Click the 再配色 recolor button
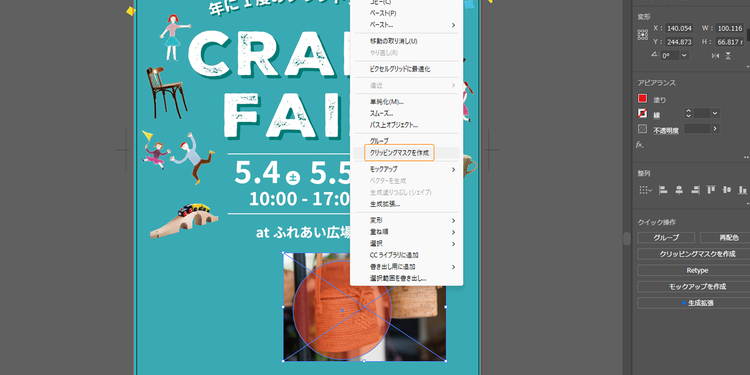This screenshot has height=375, width=750. 725,238
